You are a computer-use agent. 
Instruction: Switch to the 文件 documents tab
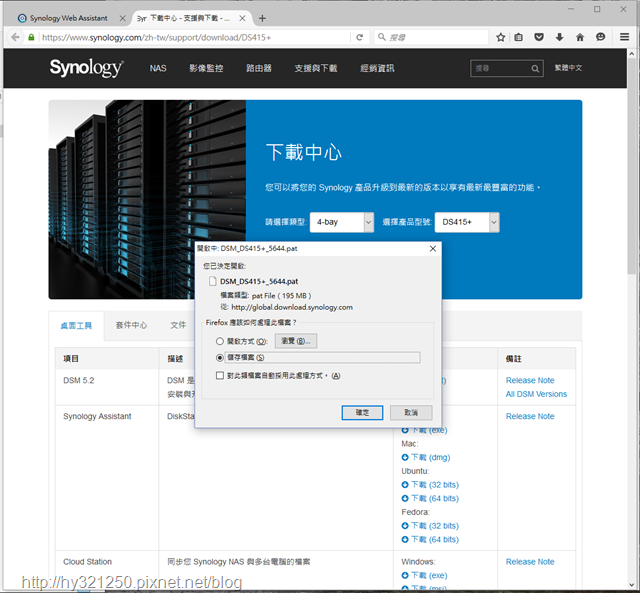(178, 325)
